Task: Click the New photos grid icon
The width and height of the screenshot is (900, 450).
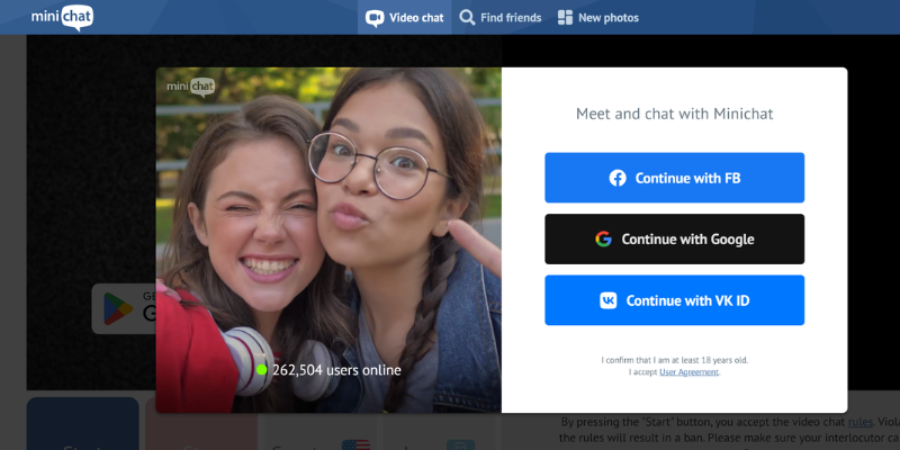Action: [565, 18]
